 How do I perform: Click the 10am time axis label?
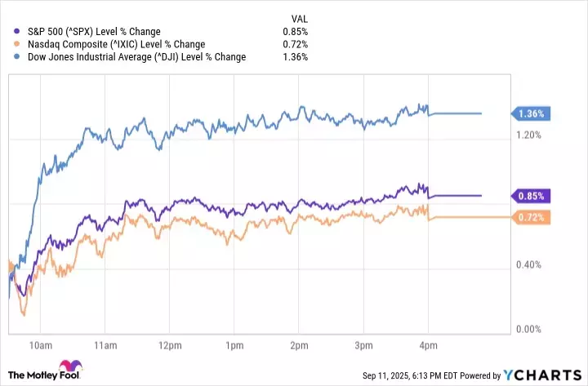click(39, 344)
